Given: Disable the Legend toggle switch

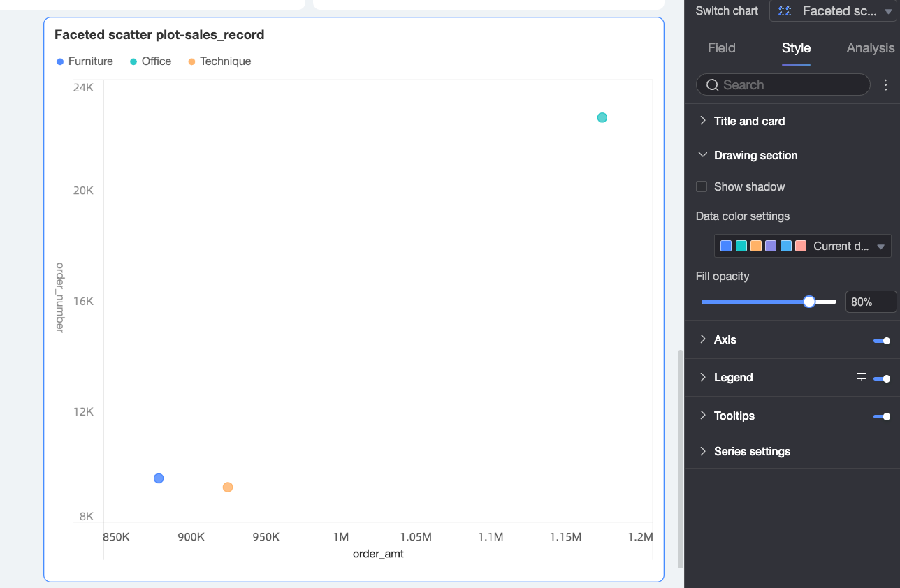Looking at the screenshot, I should pyautogui.click(x=882, y=378).
